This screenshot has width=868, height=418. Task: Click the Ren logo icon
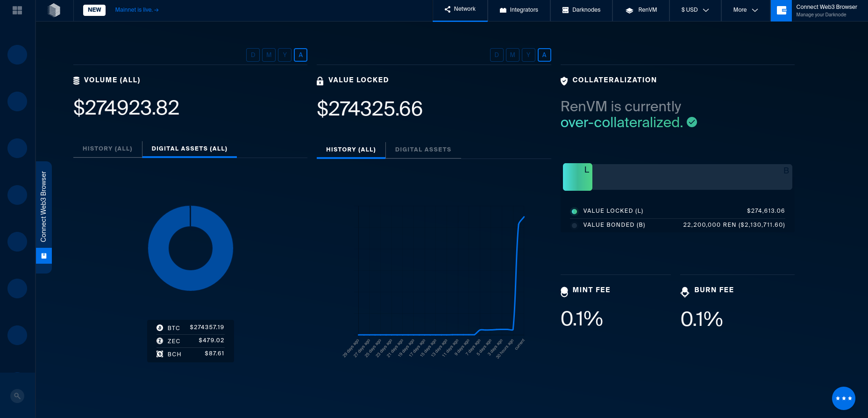pyautogui.click(x=54, y=10)
